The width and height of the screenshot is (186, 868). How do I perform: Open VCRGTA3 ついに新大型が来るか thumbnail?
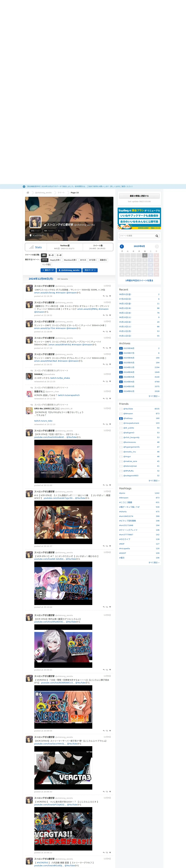coord(63,828)
